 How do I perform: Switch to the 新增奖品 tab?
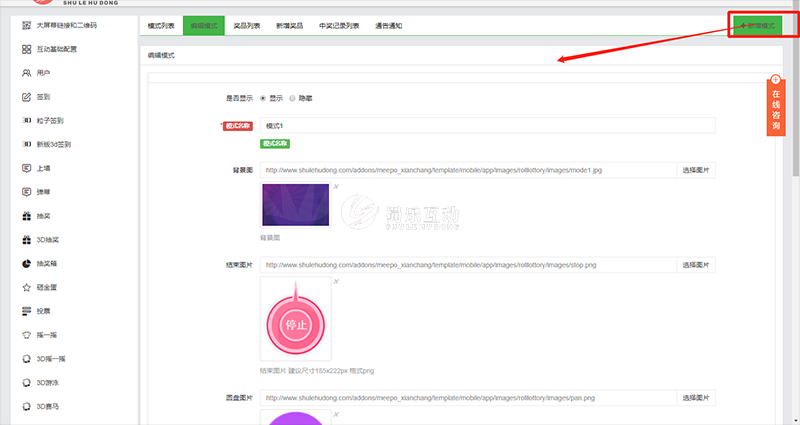point(290,26)
